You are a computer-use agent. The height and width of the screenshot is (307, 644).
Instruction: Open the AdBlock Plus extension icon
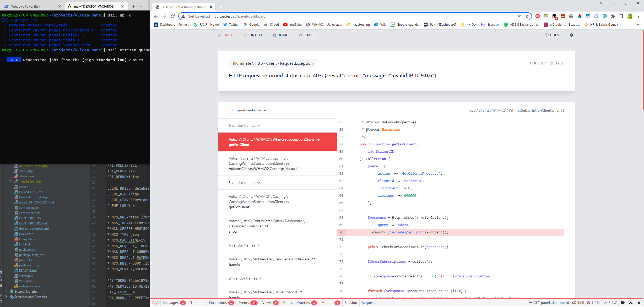coord(538,16)
